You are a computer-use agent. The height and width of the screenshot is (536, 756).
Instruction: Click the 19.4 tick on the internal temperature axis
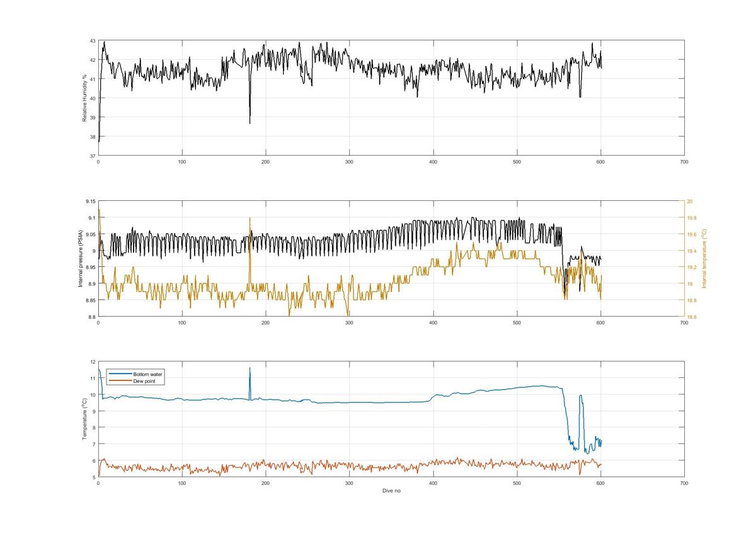(x=691, y=251)
